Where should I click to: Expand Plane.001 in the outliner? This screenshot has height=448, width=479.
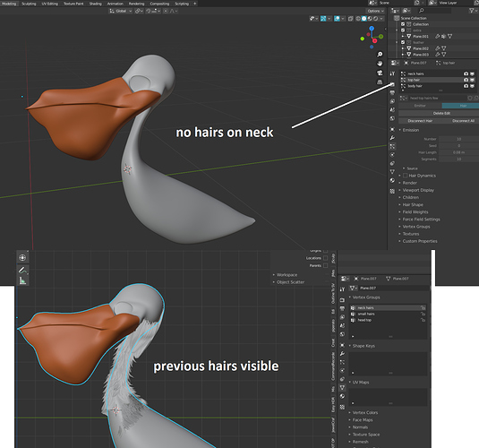(x=403, y=37)
